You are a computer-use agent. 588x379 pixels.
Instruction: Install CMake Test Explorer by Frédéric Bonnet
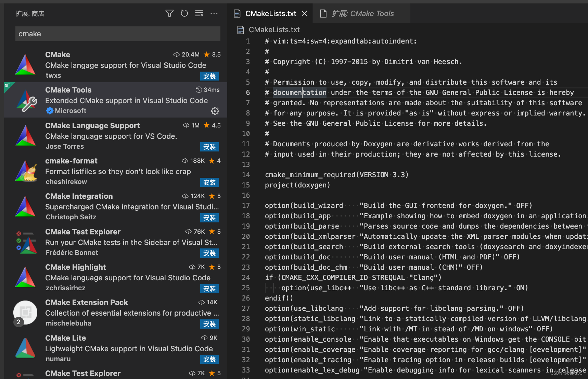pos(209,253)
